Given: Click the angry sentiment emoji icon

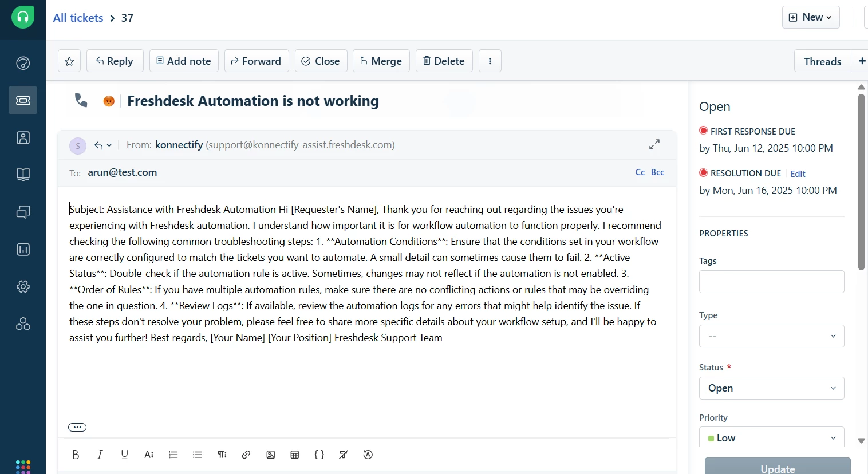Looking at the screenshot, I should [x=109, y=101].
